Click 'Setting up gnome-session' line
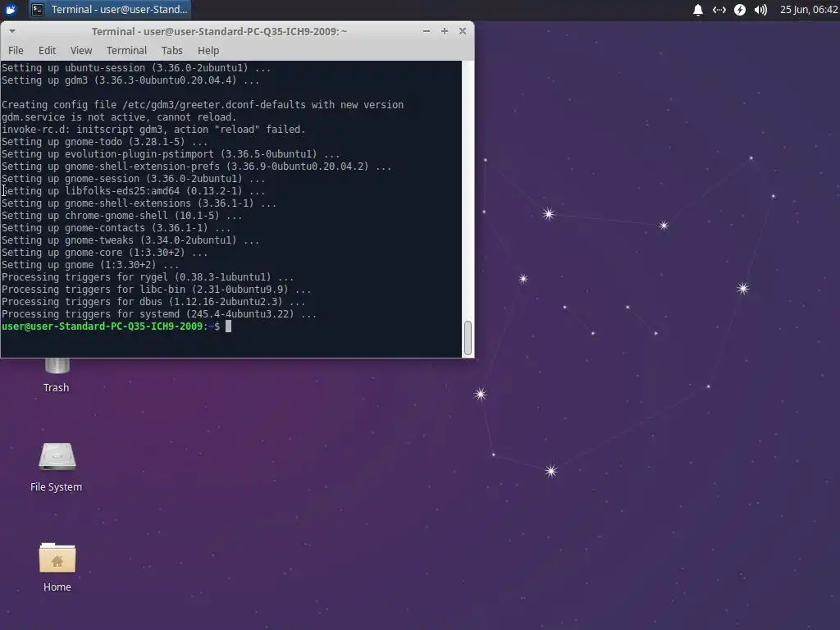 (133, 178)
